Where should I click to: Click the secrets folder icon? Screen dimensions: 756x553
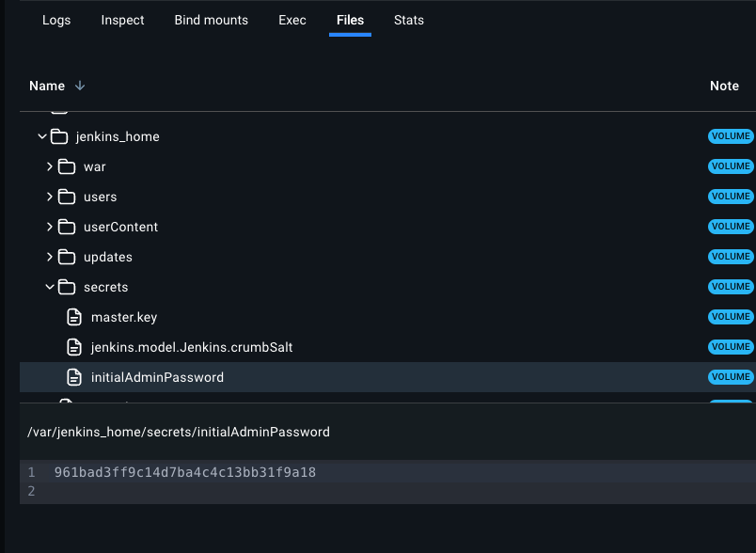click(x=66, y=286)
